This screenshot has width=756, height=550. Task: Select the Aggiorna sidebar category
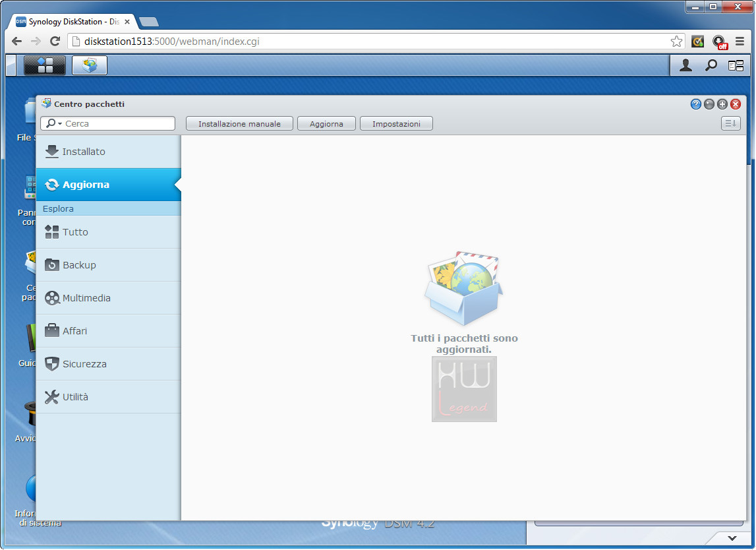(x=109, y=184)
